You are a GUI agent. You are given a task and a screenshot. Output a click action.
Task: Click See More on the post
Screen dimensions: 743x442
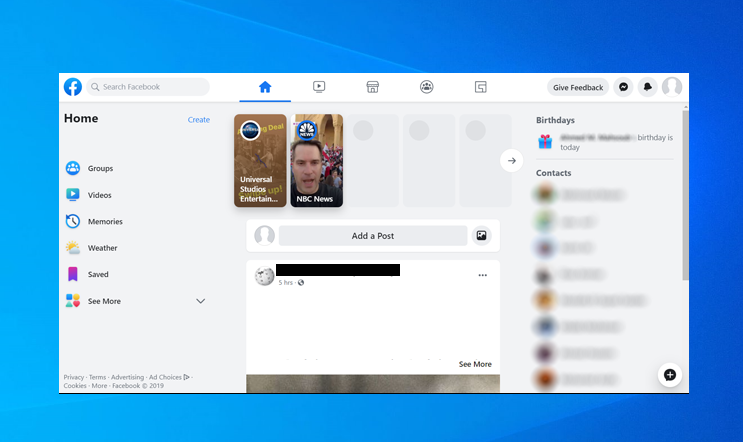(x=475, y=364)
